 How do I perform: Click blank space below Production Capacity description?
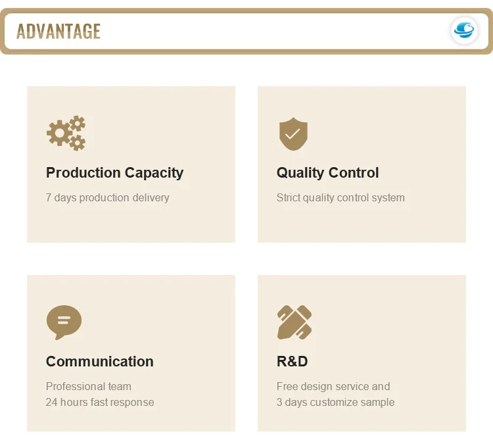coord(131,224)
